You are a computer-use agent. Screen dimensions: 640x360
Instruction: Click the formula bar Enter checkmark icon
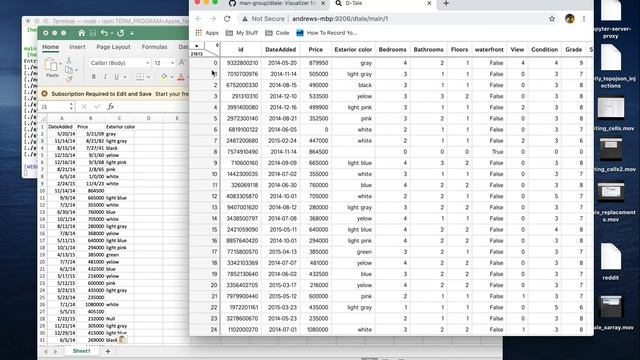97,107
